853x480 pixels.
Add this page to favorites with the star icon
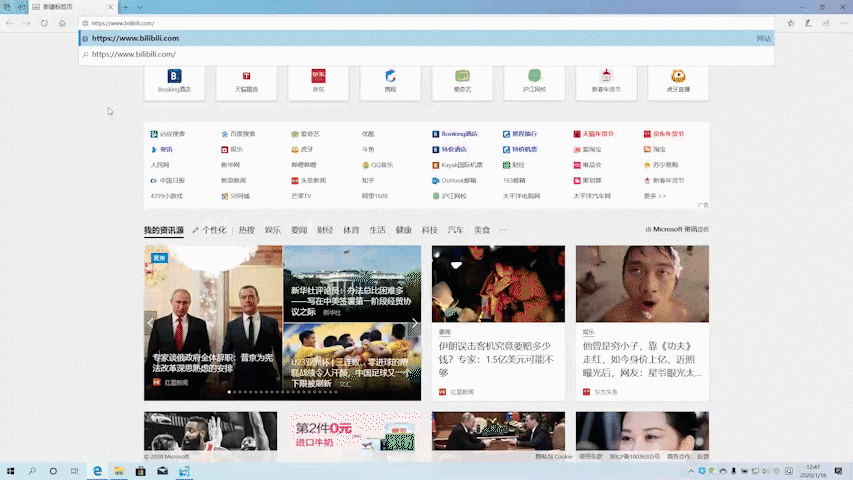pyautogui.click(x=790, y=23)
